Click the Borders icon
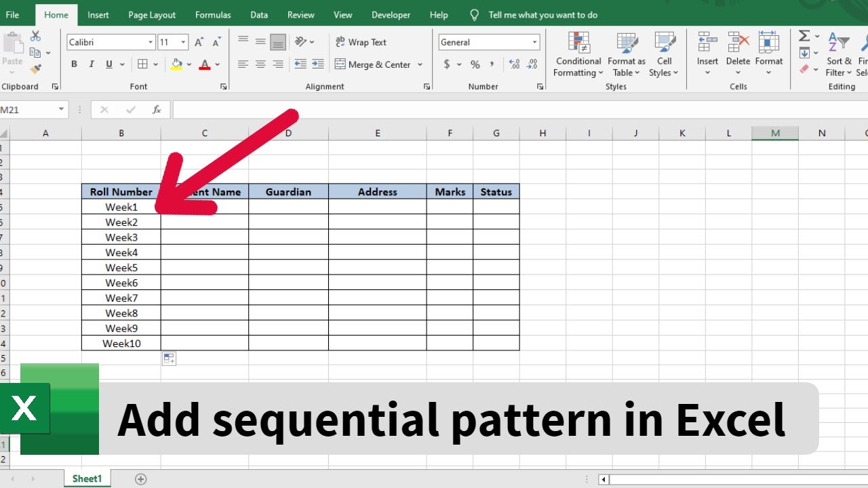The height and width of the screenshot is (488, 868). (142, 64)
